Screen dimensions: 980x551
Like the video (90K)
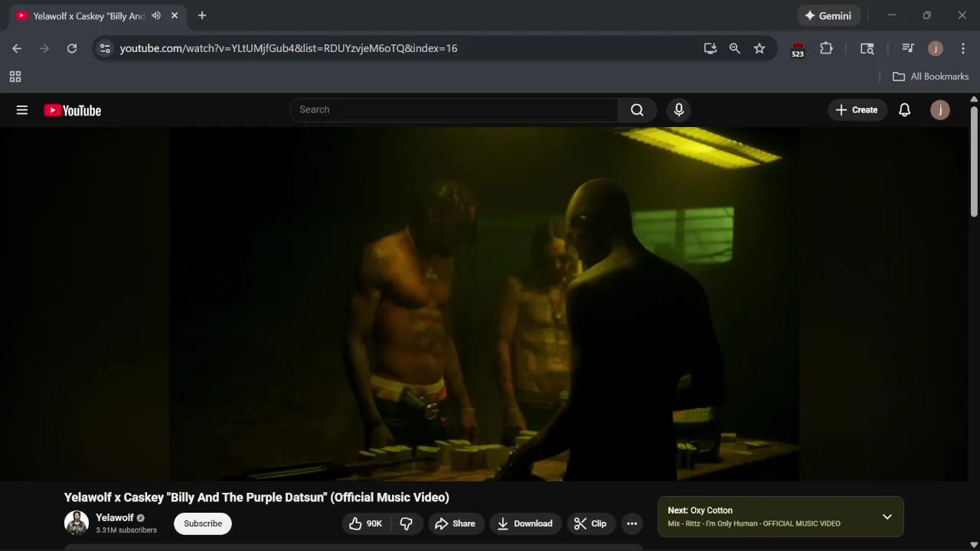366,523
